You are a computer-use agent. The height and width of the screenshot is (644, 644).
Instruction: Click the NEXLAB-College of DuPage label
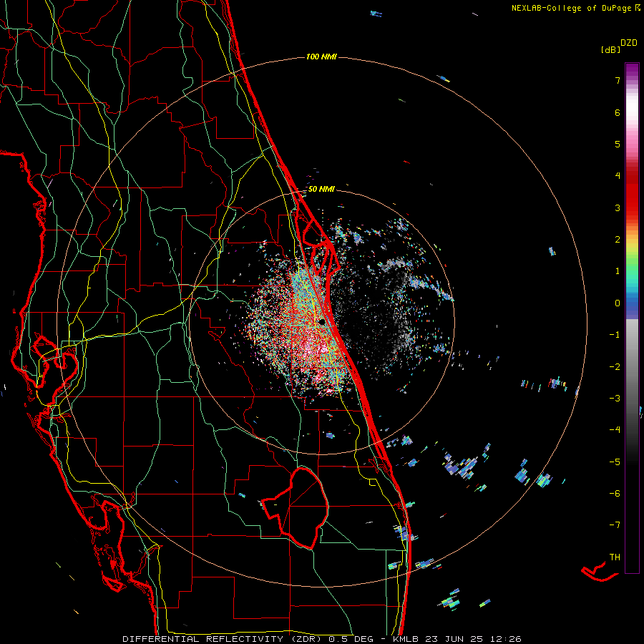575,8
